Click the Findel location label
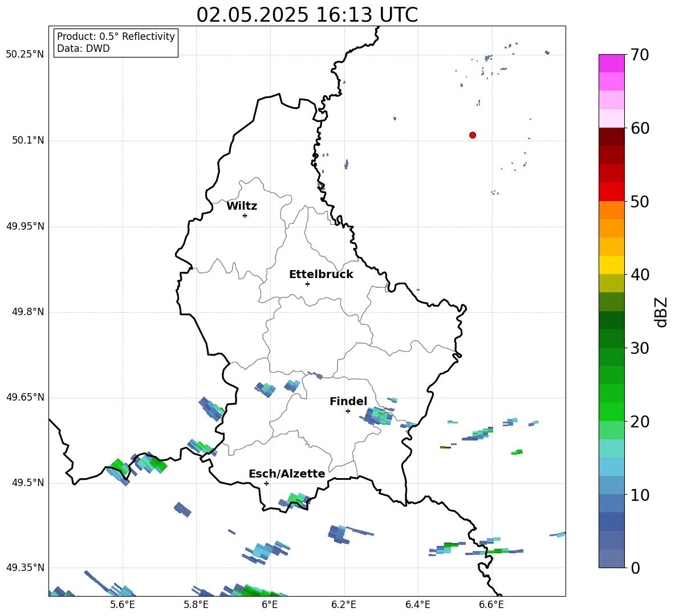The width and height of the screenshot is (675, 616). (348, 401)
